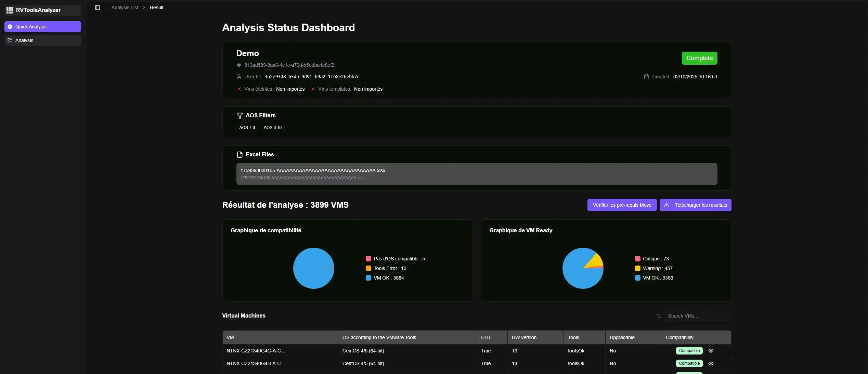
Task: Click the Excel Files document icon
Action: coord(239,155)
